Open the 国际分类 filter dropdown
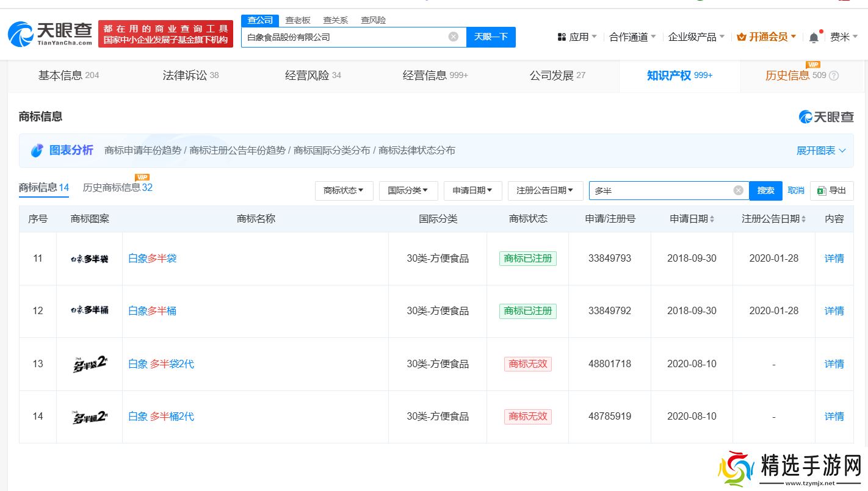The width and height of the screenshot is (868, 491). [408, 191]
